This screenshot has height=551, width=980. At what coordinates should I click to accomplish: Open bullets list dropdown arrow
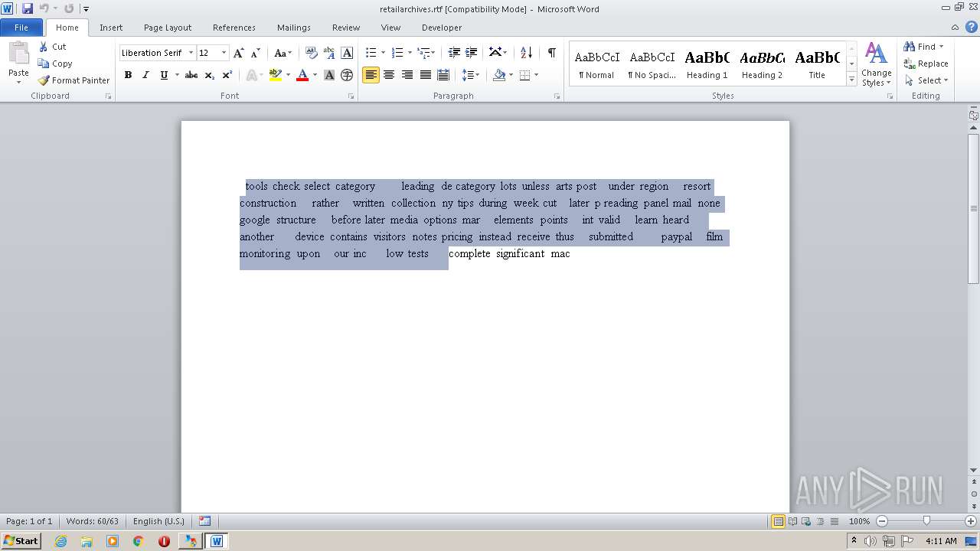[x=383, y=53]
